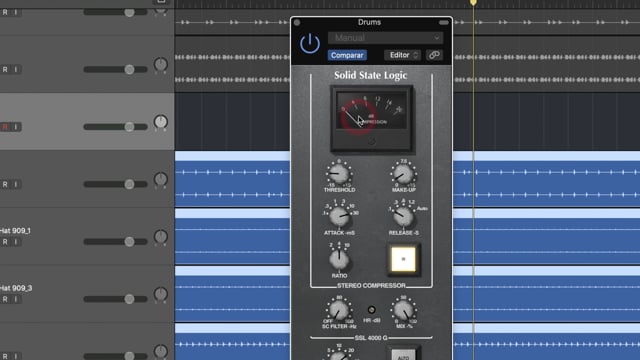Click the yellow playhead marker in the ruler
640x360 pixels.
(473, 2)
